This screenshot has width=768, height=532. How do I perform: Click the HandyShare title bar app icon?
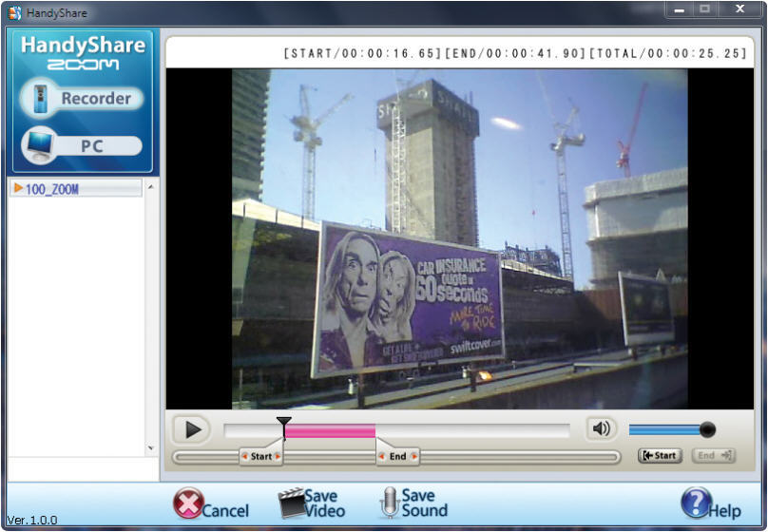click(14, 12)
